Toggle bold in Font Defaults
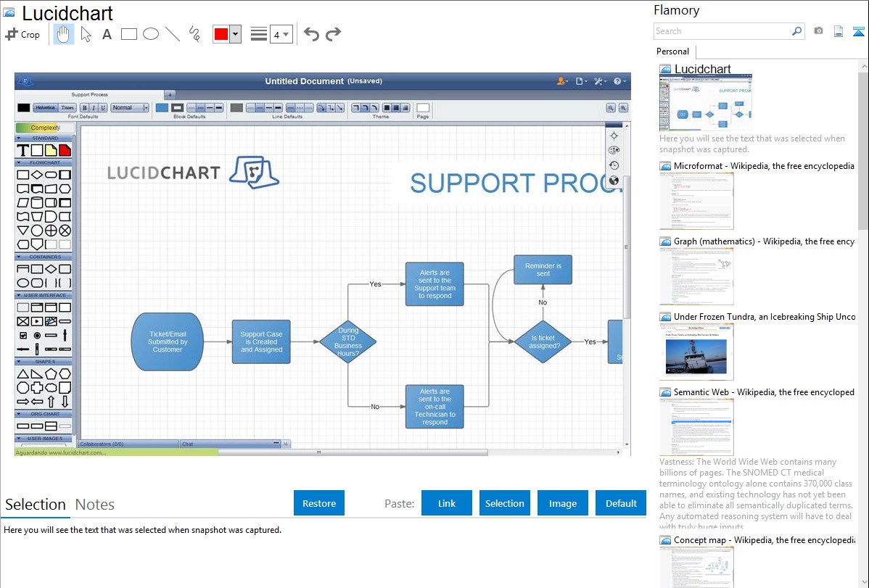Screen dimensions: 869x588 [84, 107]
